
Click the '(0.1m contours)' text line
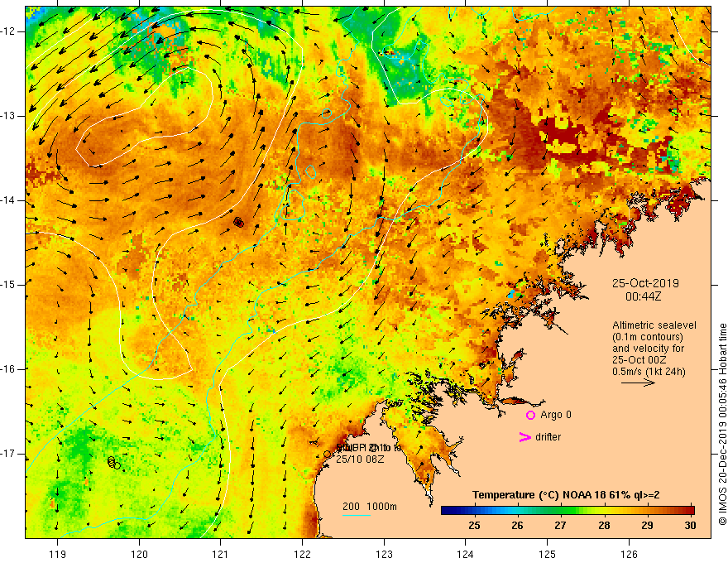point(648,337)
